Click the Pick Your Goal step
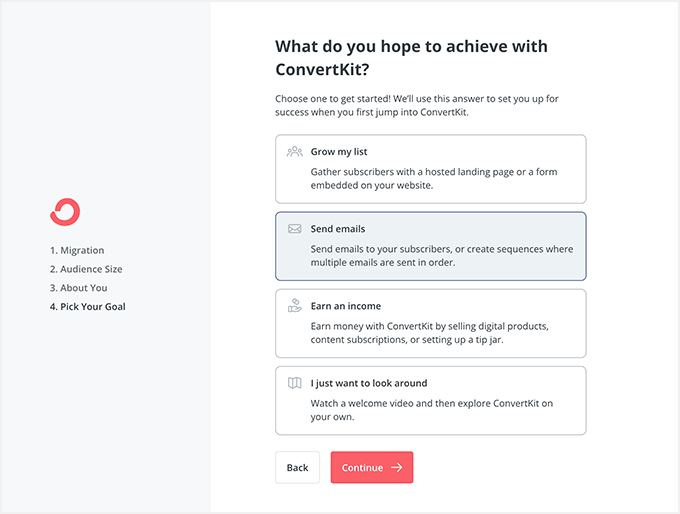680x514 pixels. pos(88,307)
